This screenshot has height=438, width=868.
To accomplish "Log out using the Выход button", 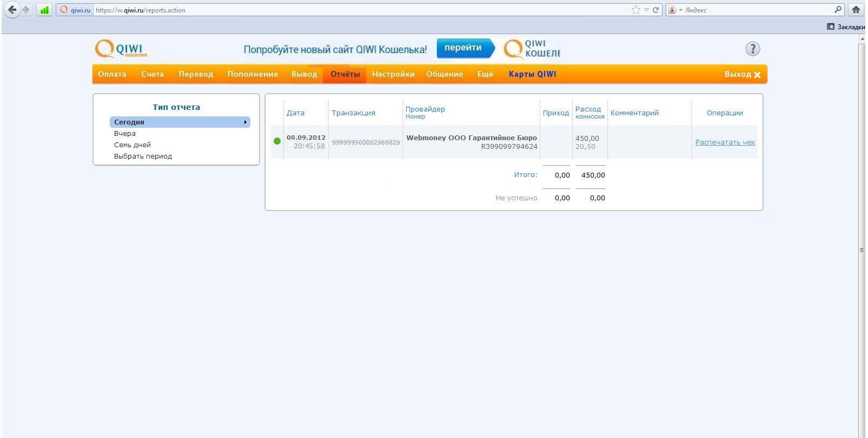I will pyautogui.click(x=742, y=74).
